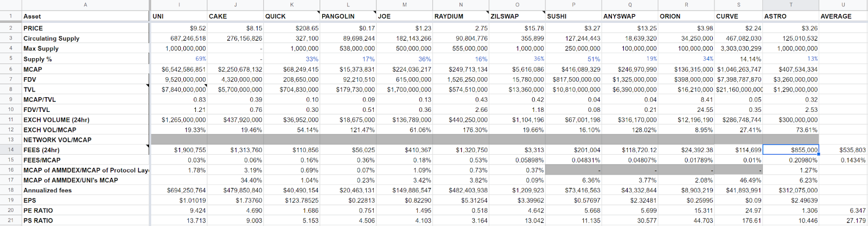Select the column T header

[x=790, y=4]
